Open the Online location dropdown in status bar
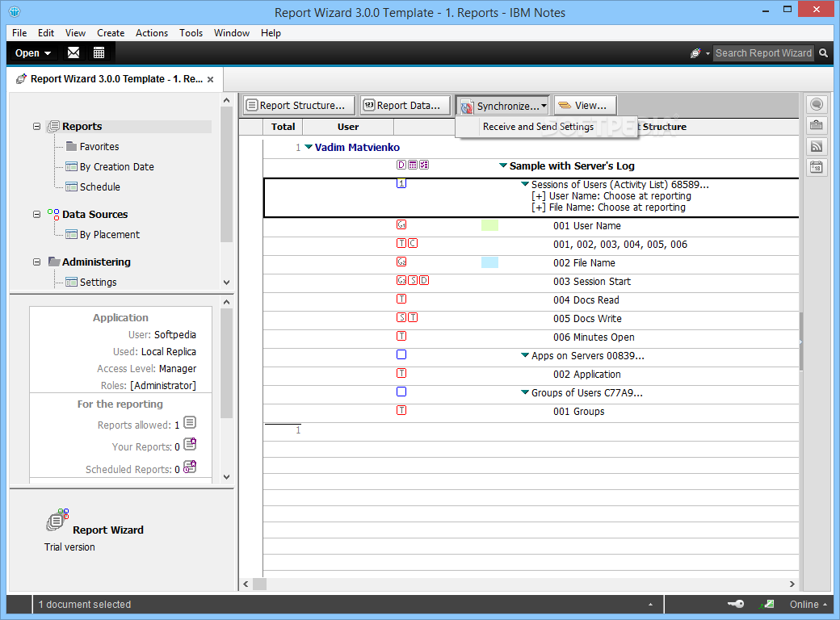Screen dimensions: 840x620 (x=808, y=604)
